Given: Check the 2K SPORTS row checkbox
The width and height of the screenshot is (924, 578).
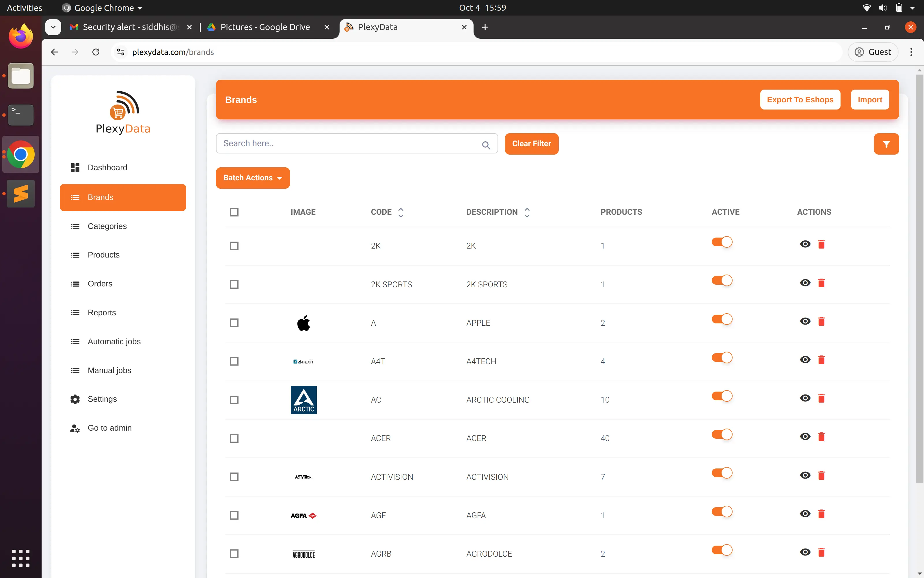Looking at the screenshot, I should (x=234, y=284).
